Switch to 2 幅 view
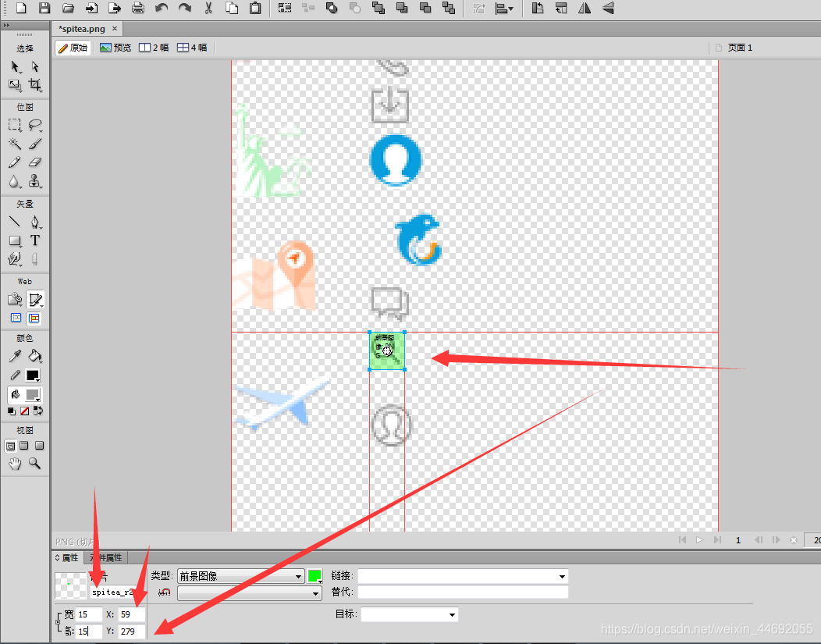Viewport: 821px width, 644px height. pyautogui.click(x=154, y=48)
